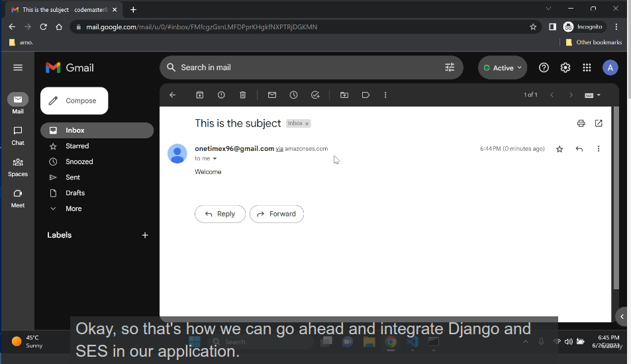This screenshot has width=631, height=364.
Task: Star the message from onetimex96
Action: tap(559, 149)
